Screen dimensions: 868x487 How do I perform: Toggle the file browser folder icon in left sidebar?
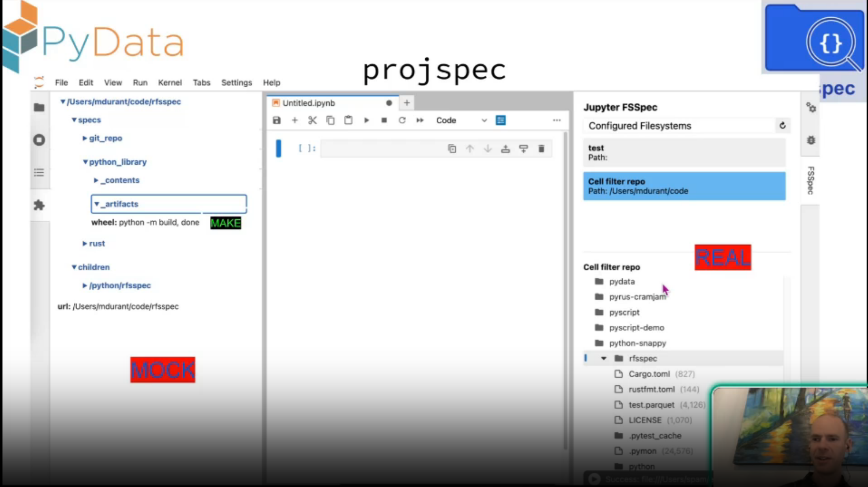point(39,107)
